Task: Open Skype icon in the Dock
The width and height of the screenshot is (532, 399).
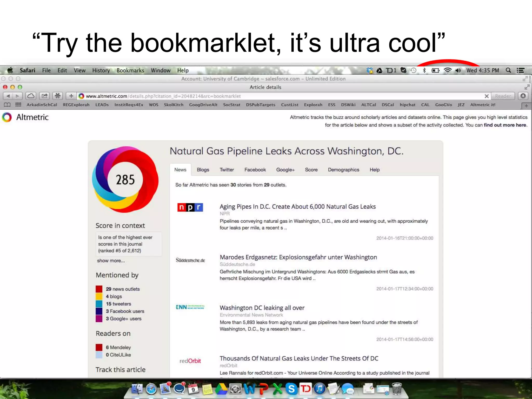Action: click(292, 389)
